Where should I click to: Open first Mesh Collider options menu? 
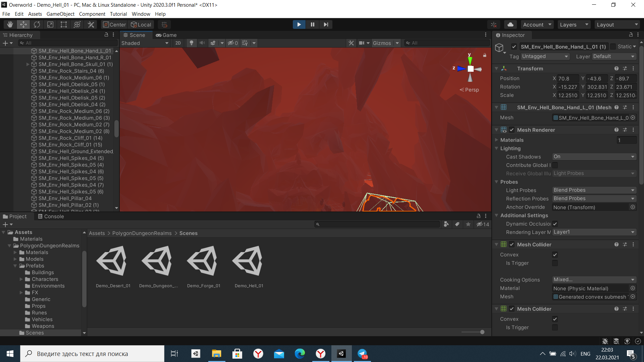pos(633,244)
